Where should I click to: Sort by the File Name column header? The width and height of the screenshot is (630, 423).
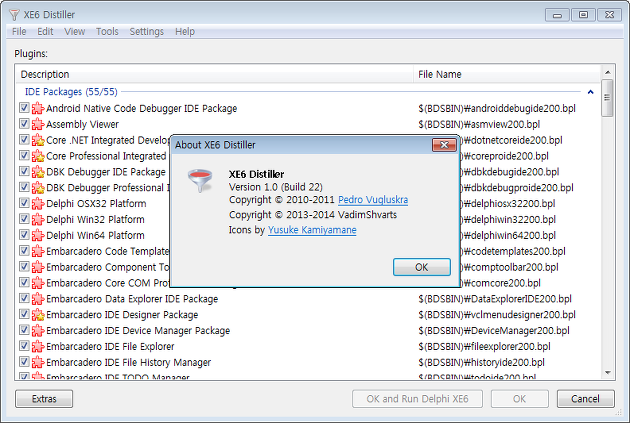click(507, 74)
